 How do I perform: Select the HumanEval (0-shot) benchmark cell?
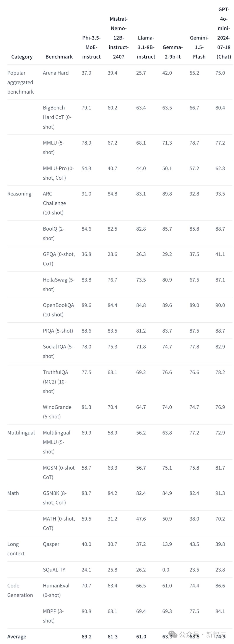pyautogui.click(x=56, y=590)
